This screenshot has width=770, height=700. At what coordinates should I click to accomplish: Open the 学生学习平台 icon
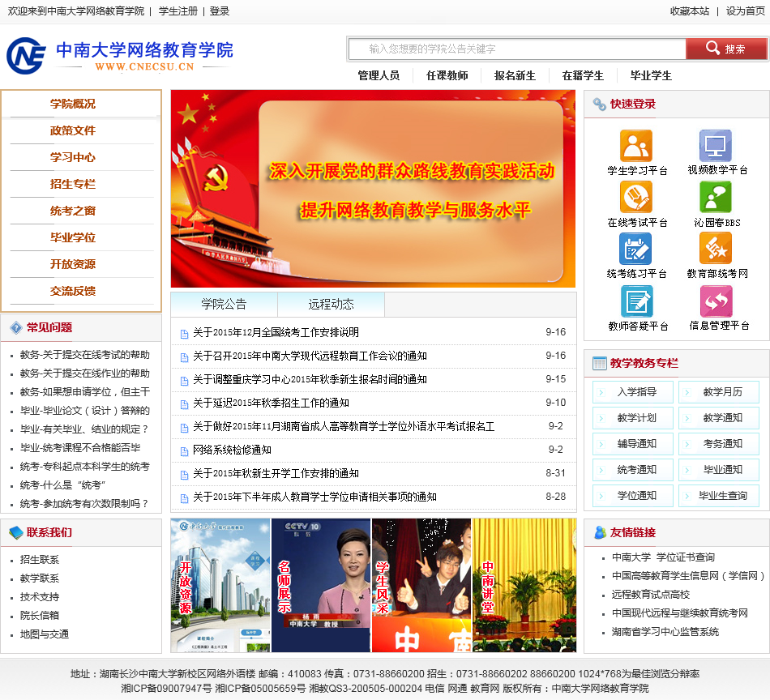click(x=636, y=146)
